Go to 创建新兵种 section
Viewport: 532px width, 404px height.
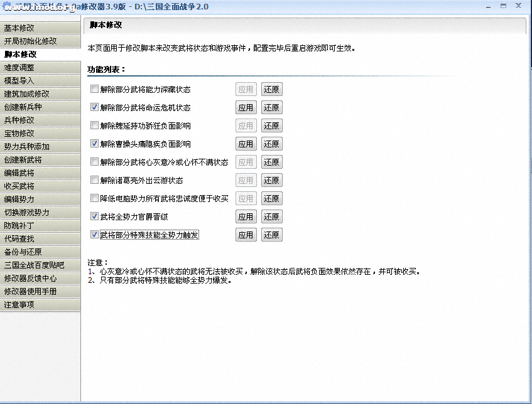[40, 107]
